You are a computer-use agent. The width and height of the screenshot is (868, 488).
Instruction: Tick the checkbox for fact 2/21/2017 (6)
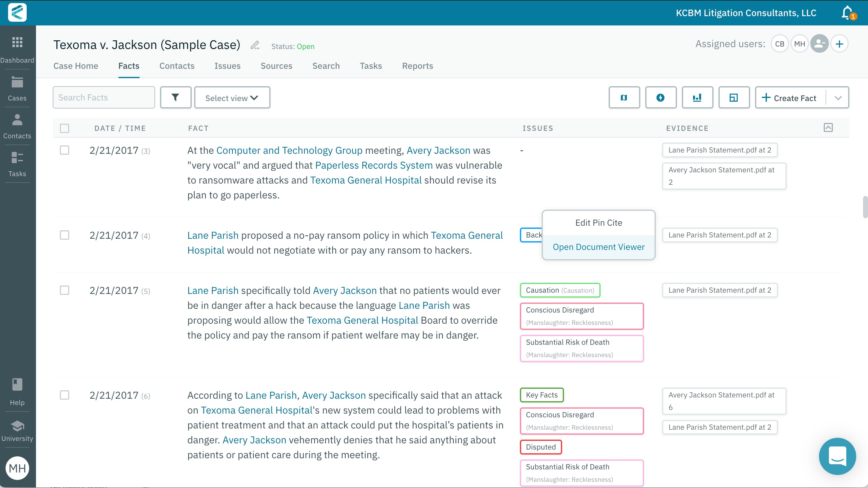click(64, 395)
